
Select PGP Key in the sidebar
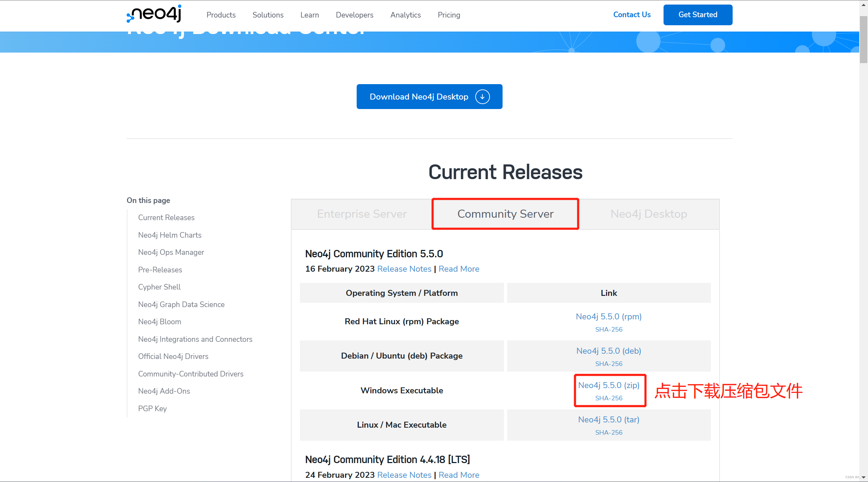pyautogui.click(x=152, y=408)
